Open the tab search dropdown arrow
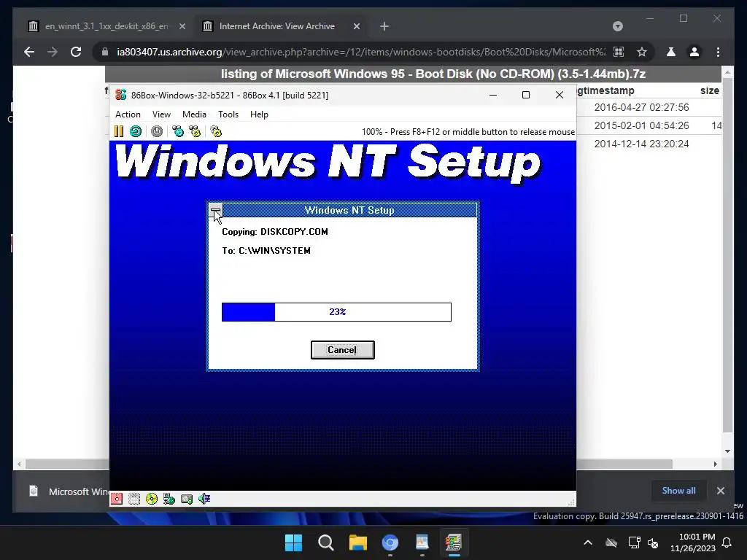Image resolution: width=747 pixels, height=560 pixels. 617,26
